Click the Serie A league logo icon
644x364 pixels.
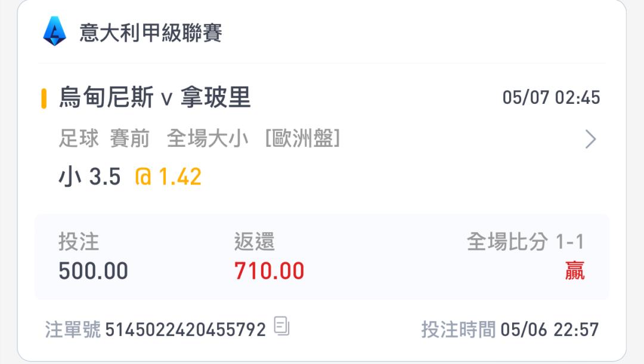pos(55,31)
